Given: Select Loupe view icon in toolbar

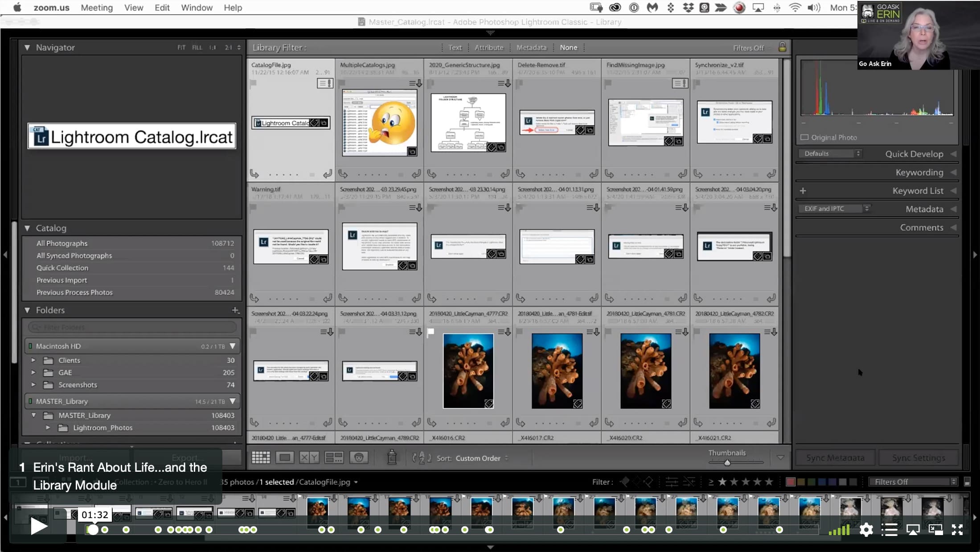Looking at the screenshot, I should [x=285, y=457].
